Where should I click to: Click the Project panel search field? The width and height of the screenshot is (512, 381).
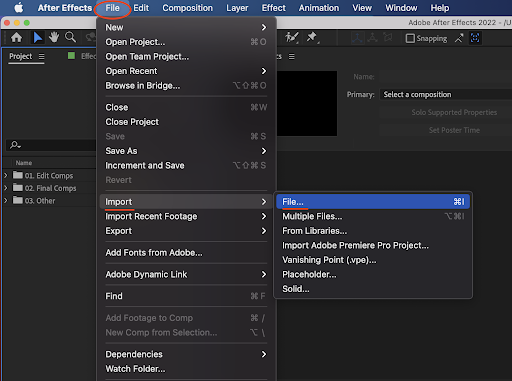51,145
